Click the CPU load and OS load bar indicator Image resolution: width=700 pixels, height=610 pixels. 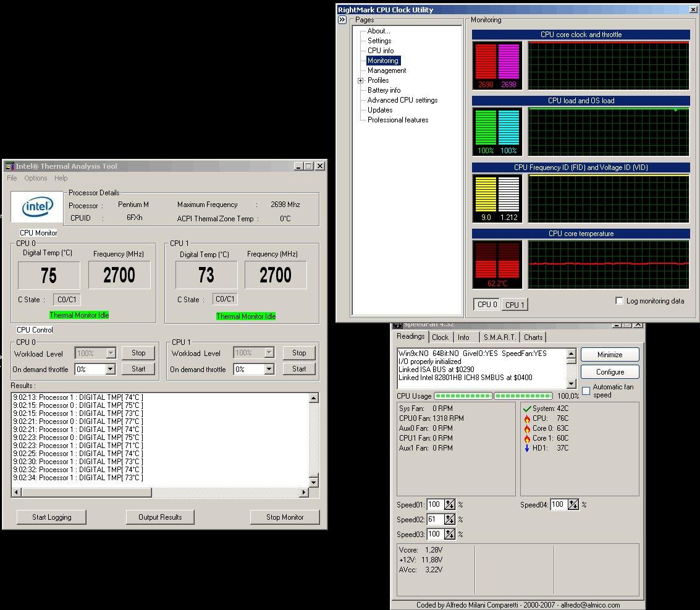(x=497, y=132)
